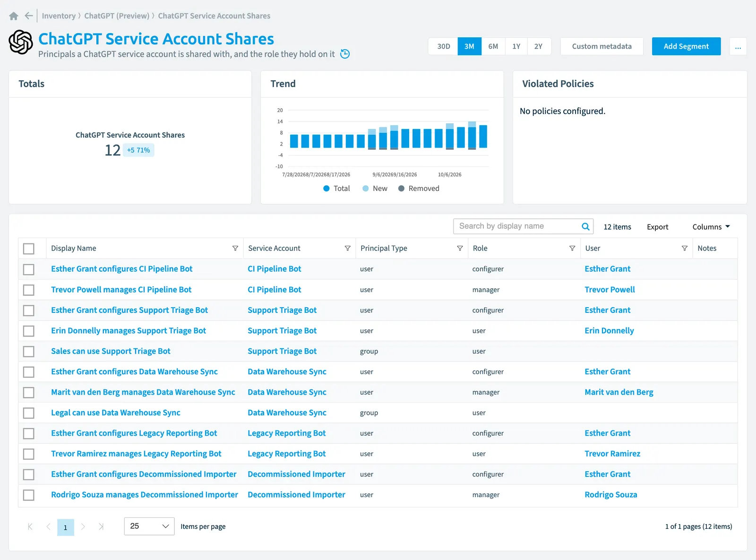Check Esther Grant configures CI Pipeline Bot row
This screenshot has width=756, height=560.
(x=29, y=269)
